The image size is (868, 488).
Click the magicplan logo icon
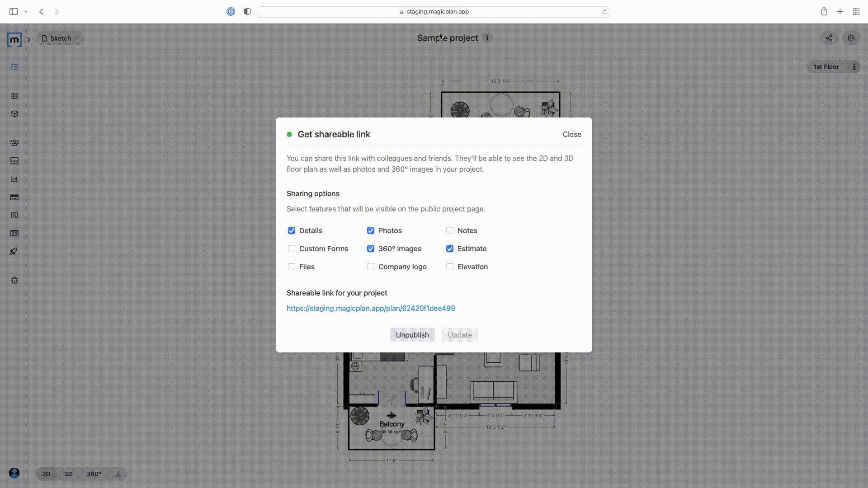coord(14,39)
